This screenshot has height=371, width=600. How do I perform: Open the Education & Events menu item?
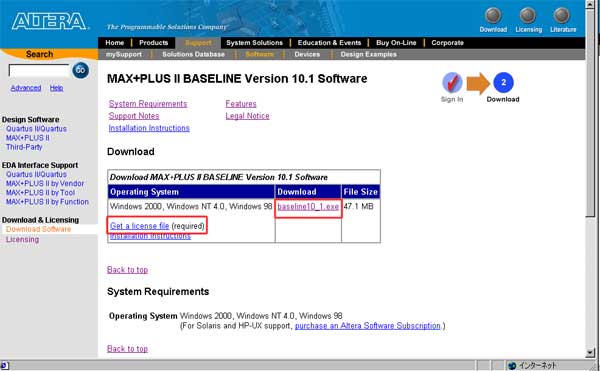329,43
